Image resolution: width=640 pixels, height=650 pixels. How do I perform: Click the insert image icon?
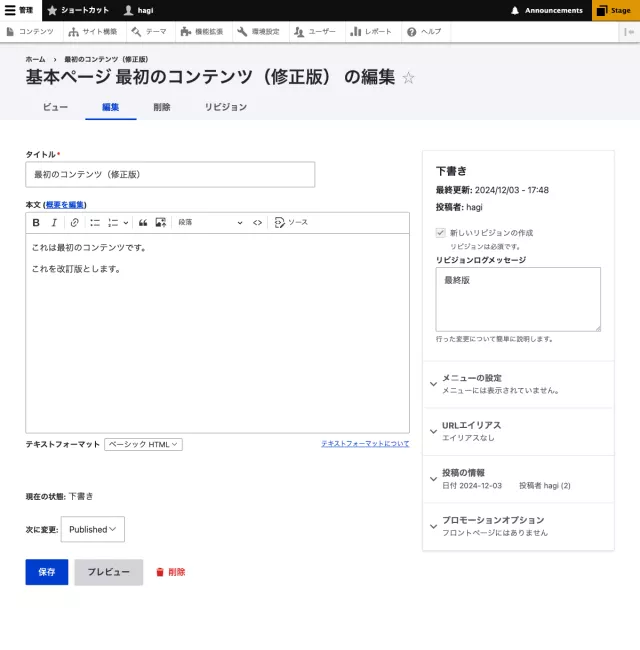[161, 223]
